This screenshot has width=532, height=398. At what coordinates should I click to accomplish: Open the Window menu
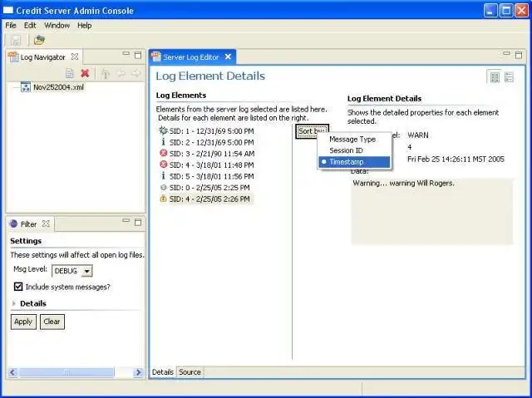click(57, 26)
